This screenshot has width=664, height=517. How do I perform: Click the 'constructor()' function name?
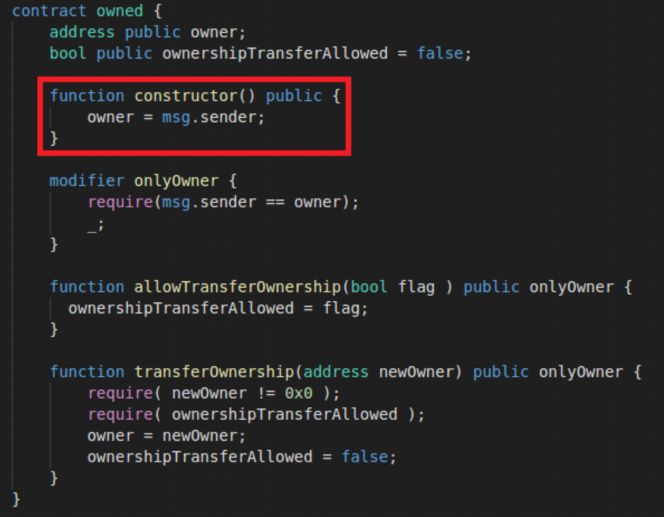click(x=195, y=96)
